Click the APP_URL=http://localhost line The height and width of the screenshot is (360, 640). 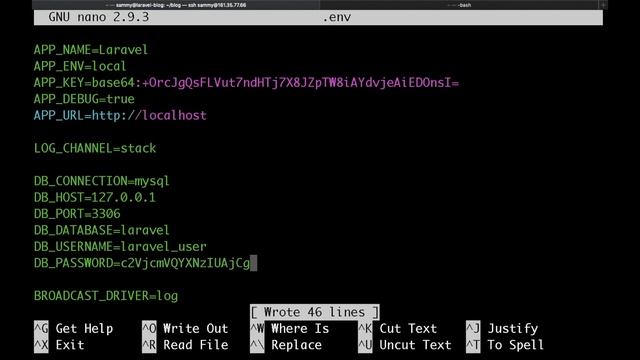tap(120, 116)
